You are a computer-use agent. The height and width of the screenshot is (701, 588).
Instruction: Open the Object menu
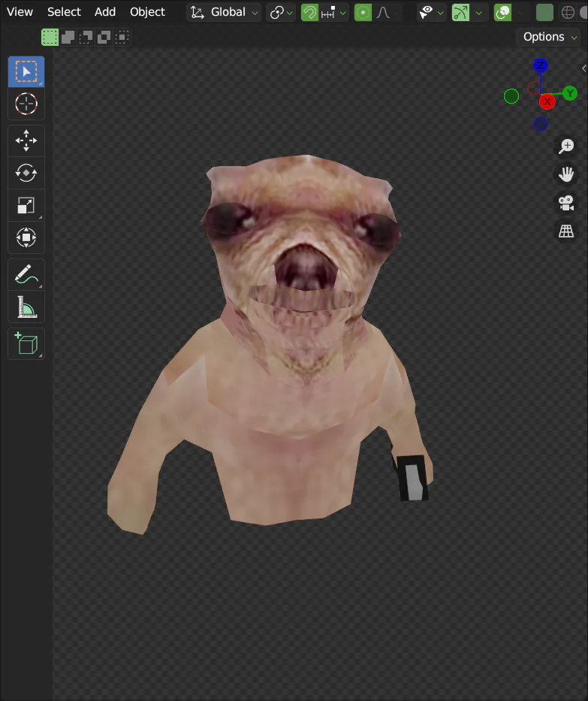point(147,12)
